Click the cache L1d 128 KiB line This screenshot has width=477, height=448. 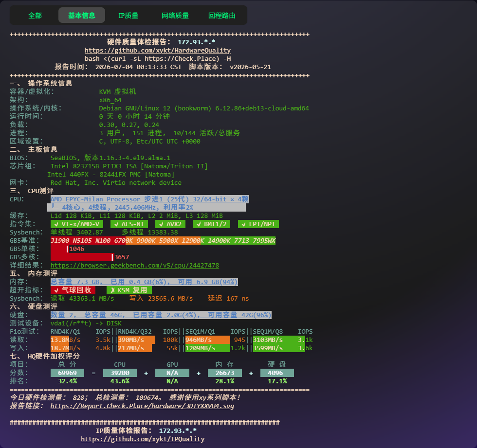click(137, 216)
